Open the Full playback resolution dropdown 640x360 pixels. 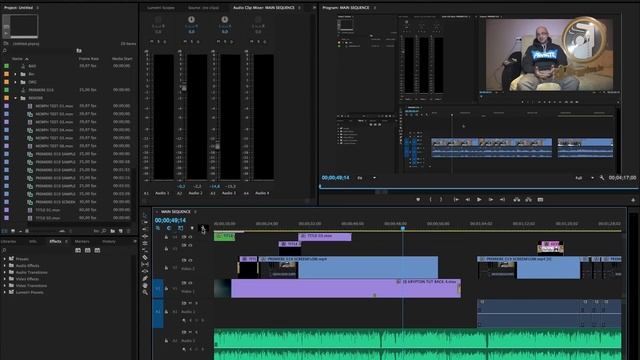(584, 178)
